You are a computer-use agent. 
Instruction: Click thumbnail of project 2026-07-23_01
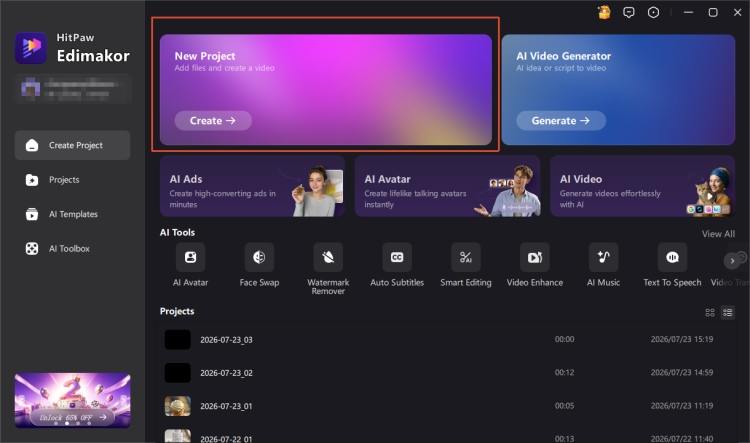point(178,406)
